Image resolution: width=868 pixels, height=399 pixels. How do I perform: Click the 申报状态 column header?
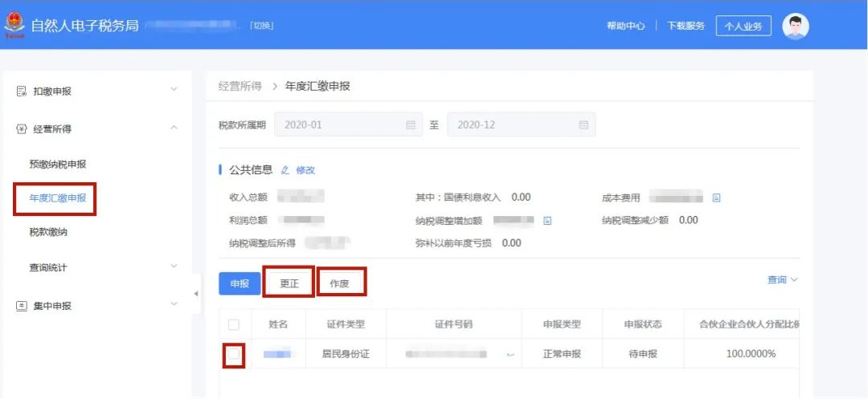click(x=643, y=324)
